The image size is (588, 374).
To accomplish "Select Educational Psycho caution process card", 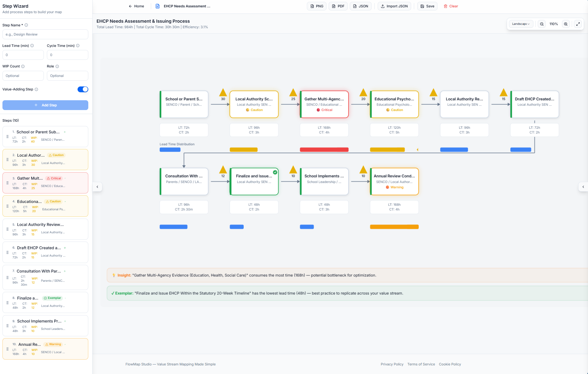I will [x=394, y=104].
